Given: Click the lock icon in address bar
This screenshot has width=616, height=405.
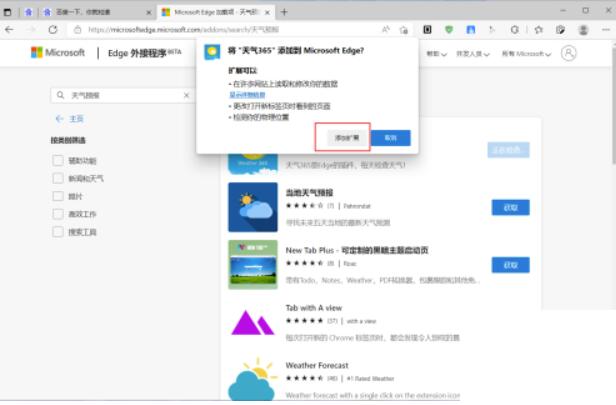Looking at the screenshot, I should coord(78,29).
